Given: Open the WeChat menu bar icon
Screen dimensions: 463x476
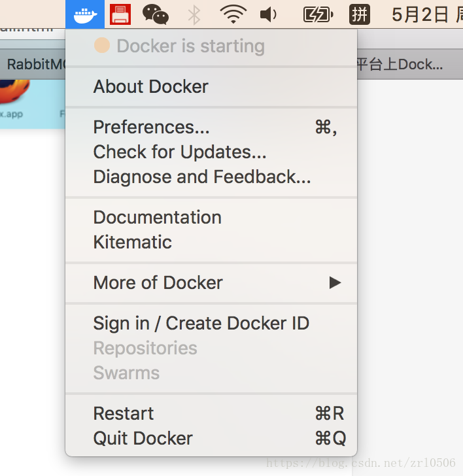Looking at the screenshot, I should [156, 15].
